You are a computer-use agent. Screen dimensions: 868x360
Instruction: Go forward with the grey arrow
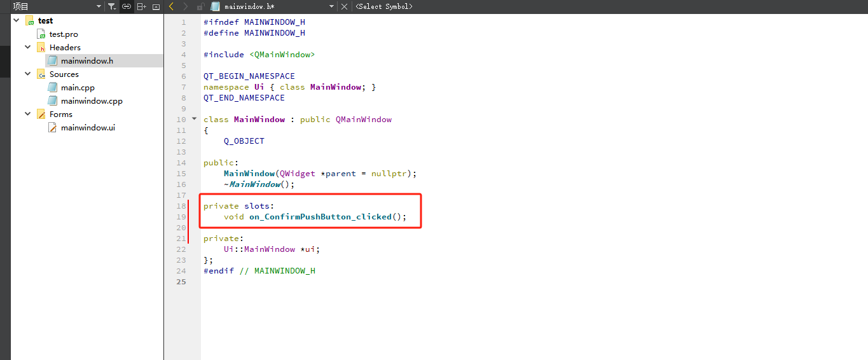point(185,6)
